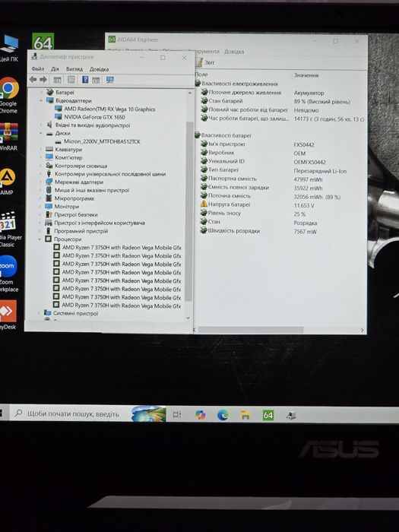Click the Micron_2200V disk drive icon
The height and width of the screenshot is (532, 399).
[x=59, y=141]
